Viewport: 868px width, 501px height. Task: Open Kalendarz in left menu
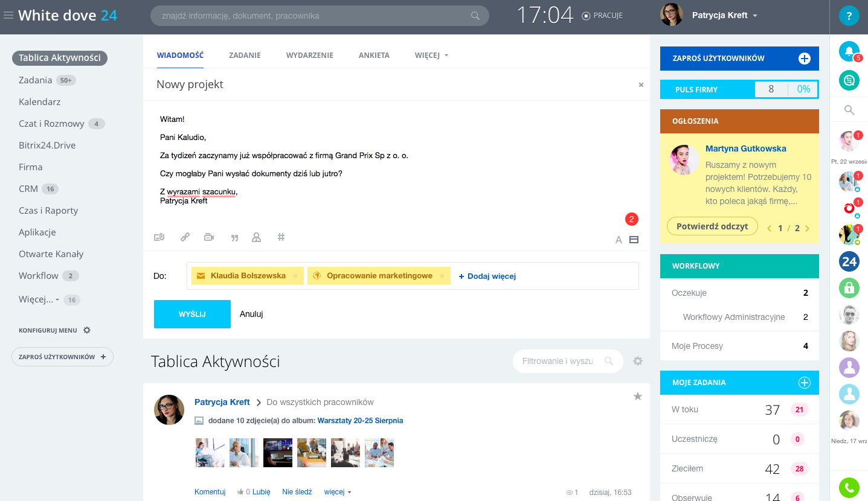tap(40, 102)
